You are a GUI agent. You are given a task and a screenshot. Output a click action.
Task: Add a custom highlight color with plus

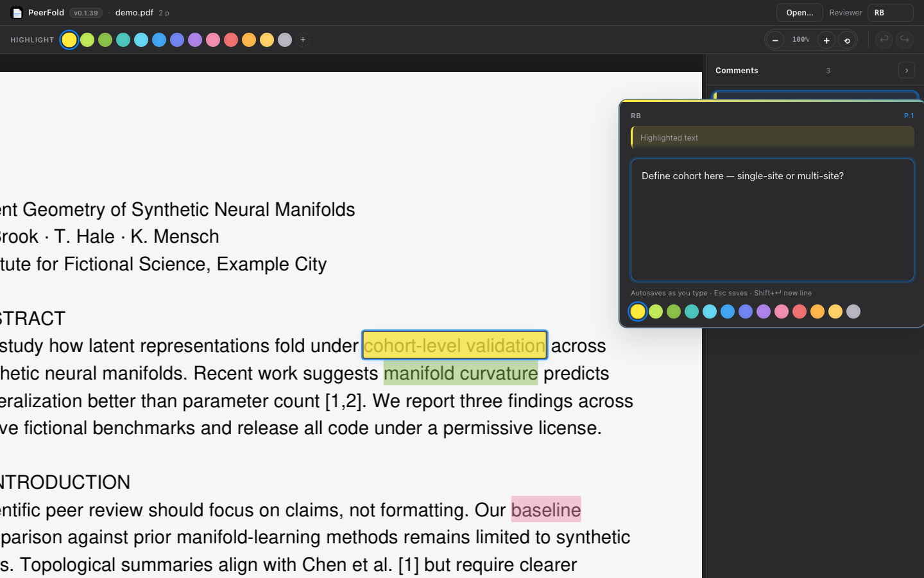(x=303, y=40)
